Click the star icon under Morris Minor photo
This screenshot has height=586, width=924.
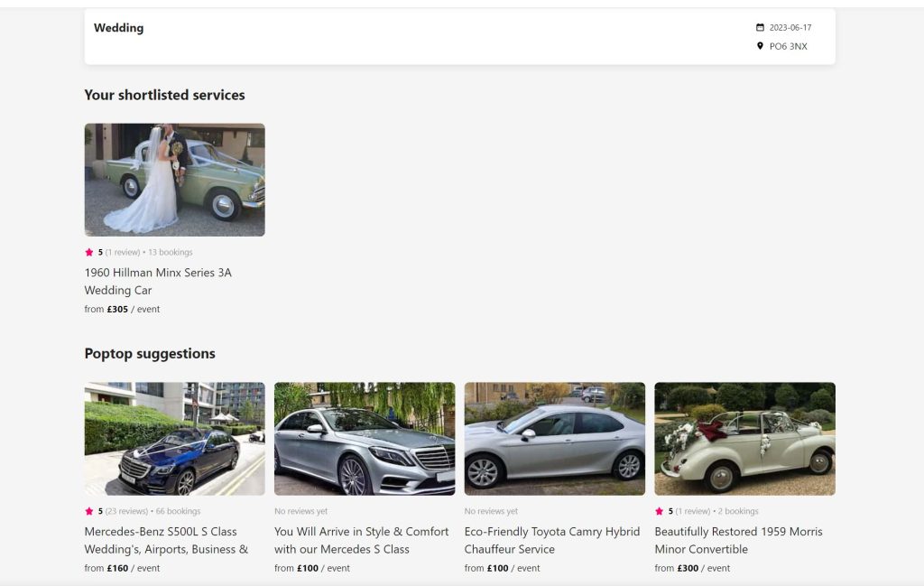pyautogui.click(x=660, y=512)
